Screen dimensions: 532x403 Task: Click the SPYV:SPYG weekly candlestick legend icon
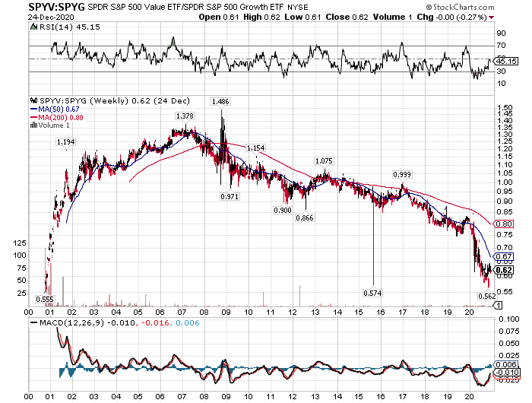click(x=33, y=100)
